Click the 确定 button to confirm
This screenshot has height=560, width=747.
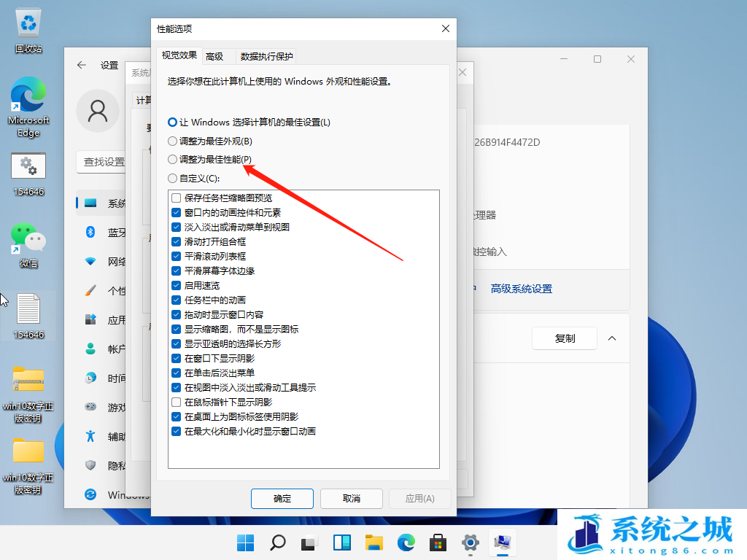(282, 499)
